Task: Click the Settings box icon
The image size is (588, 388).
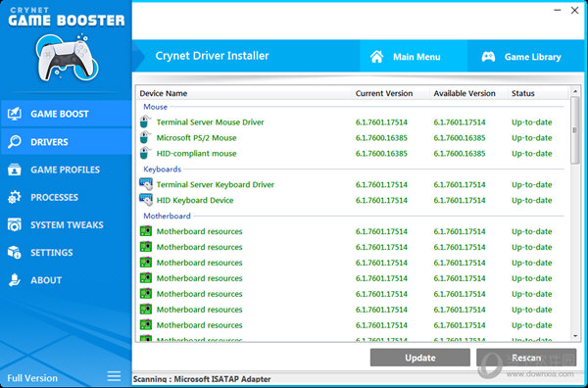Action: point(15,252)
